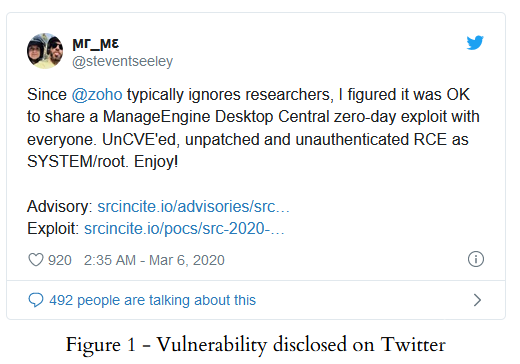Viewport: 520px width, 364px height.
Task: Open the srcincite.io/pocs exploit link
Action: (x=184, y=229)
